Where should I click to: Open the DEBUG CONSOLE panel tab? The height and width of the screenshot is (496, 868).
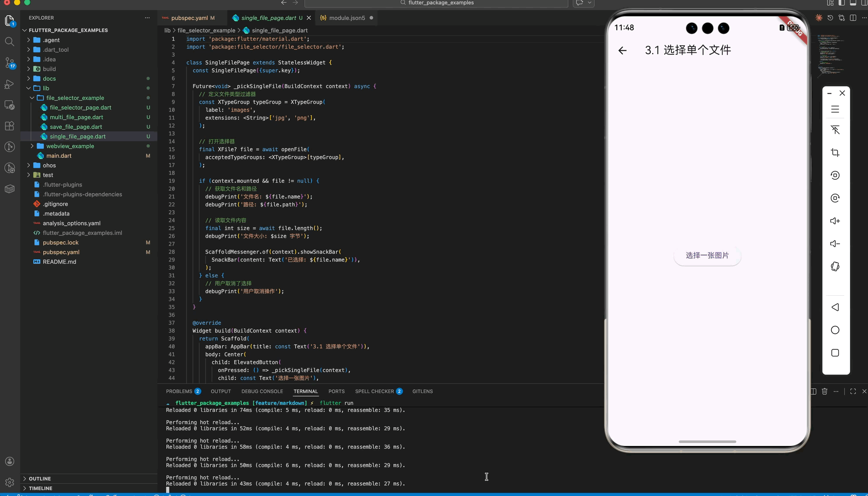coord(262,391)
